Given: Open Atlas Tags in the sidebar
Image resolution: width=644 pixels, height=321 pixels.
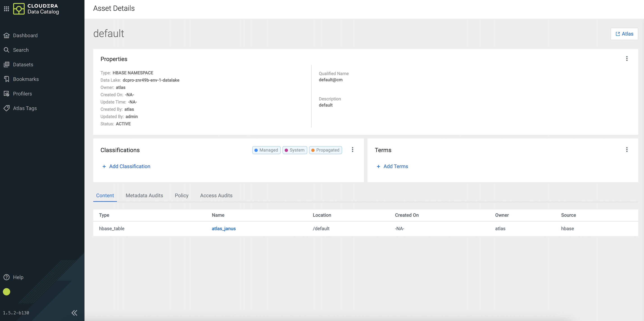Looking at the screenshot, I should pyautogui.click(x=25, y=108).
